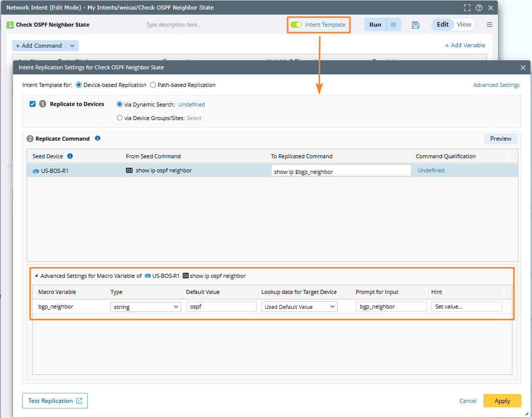Screen dimensions: 532x418
Task: Click US-BOS-R1 icon in Advanced Settings header
Action: point(148,276)
